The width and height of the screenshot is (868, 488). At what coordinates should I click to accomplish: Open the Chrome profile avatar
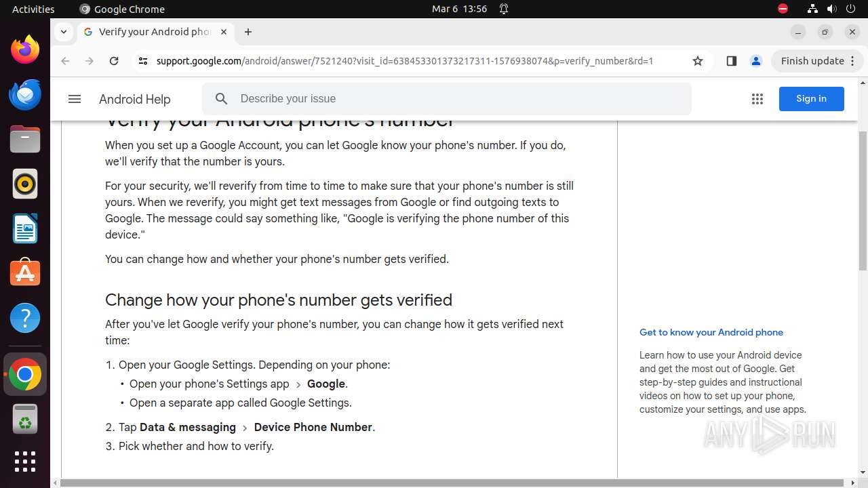tap(756, 61)
